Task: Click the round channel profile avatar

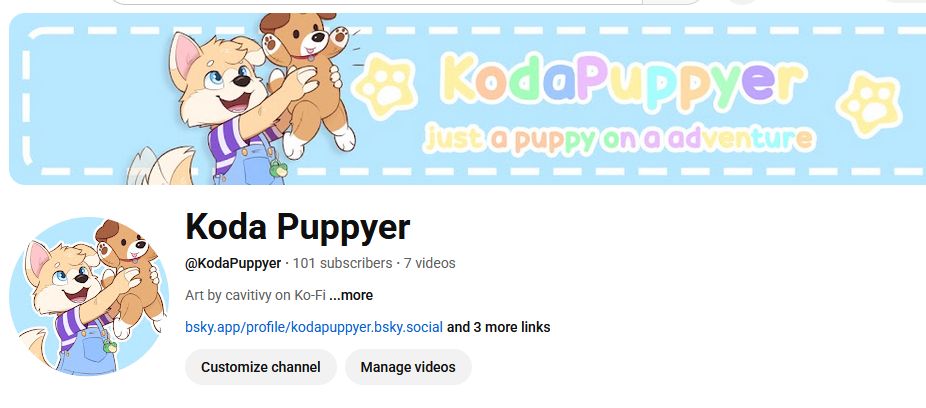Action: (89, 296)
